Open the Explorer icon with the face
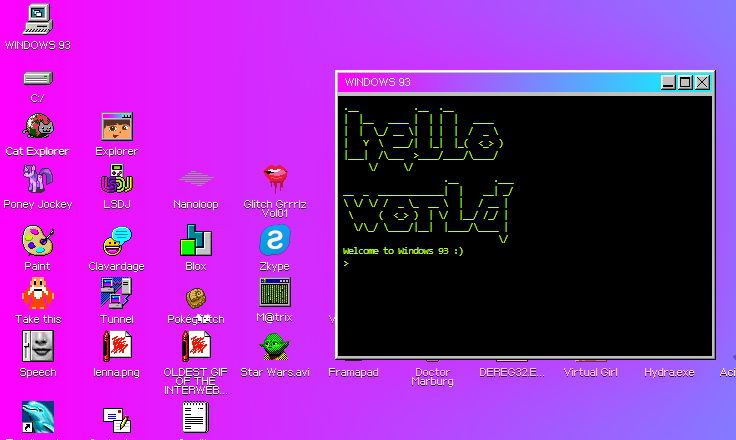 117,126
